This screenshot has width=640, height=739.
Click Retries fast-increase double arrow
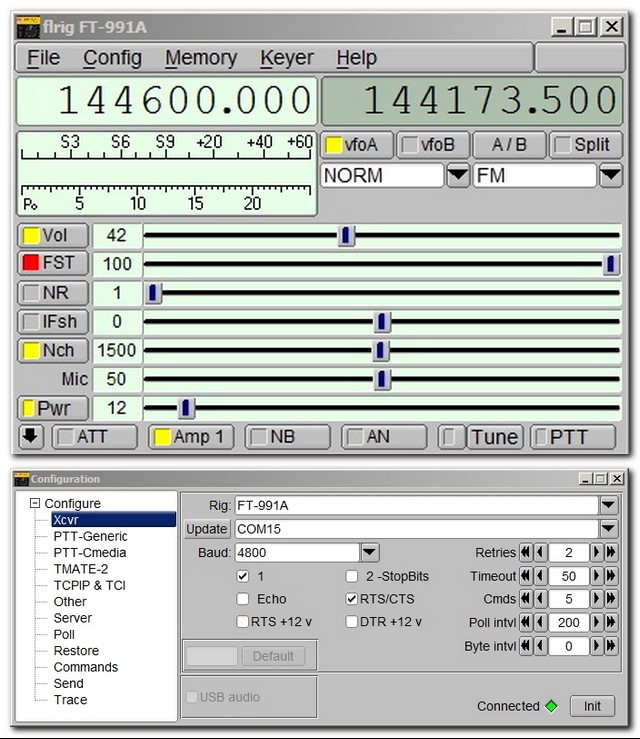coord(611,552)
